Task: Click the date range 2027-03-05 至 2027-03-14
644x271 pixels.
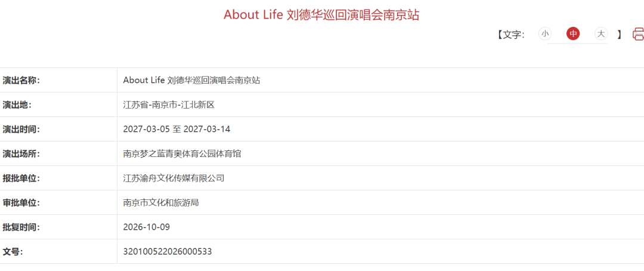Action: (x=177, y=129)
